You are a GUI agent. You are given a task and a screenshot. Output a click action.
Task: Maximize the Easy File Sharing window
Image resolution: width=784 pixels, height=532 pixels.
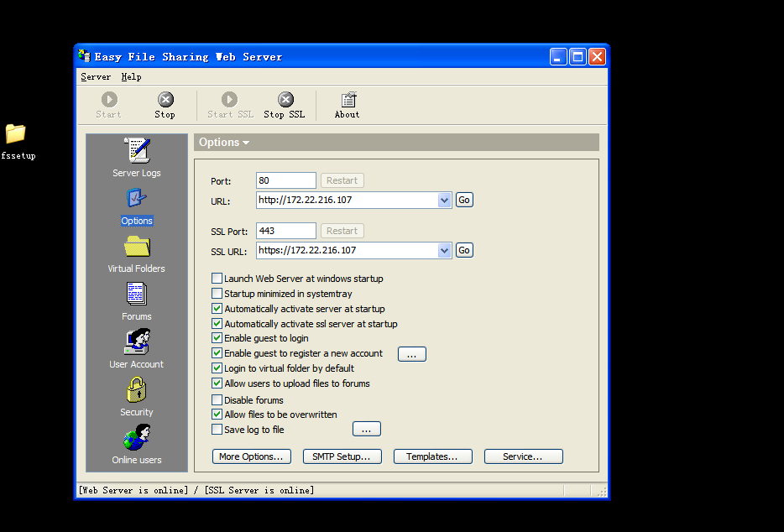(578, 56)
